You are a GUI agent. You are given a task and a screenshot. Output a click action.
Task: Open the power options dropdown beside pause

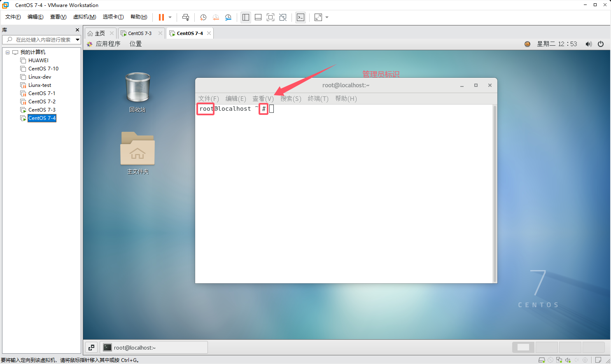point(170,17)
